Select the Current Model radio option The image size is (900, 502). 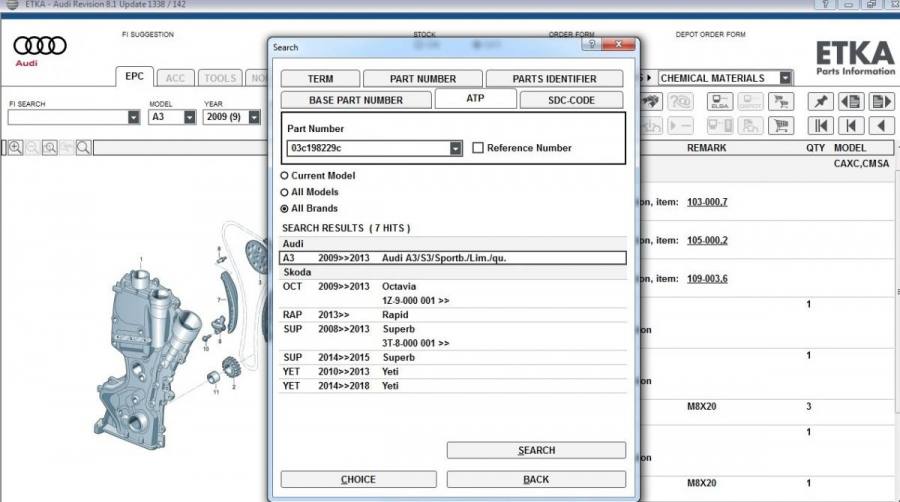coord(285,176)
